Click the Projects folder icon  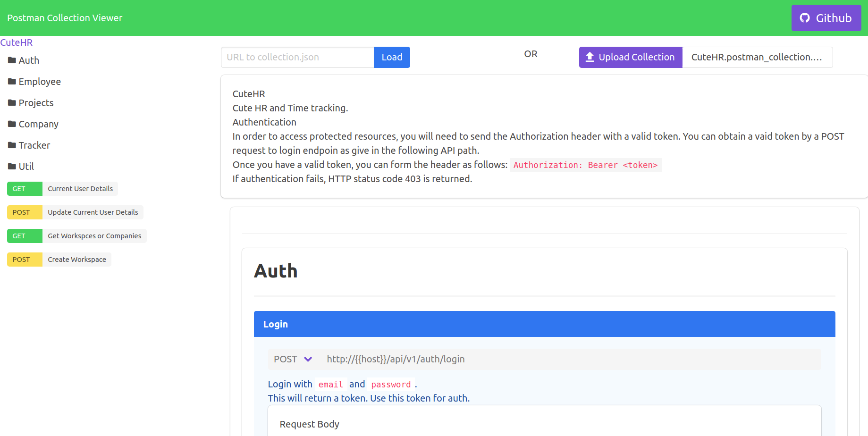[x=12, y=103]
